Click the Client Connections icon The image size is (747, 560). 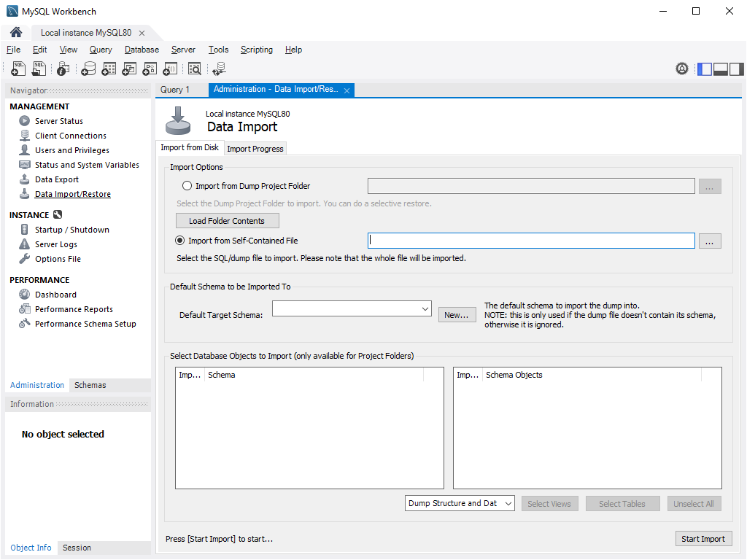24,135
